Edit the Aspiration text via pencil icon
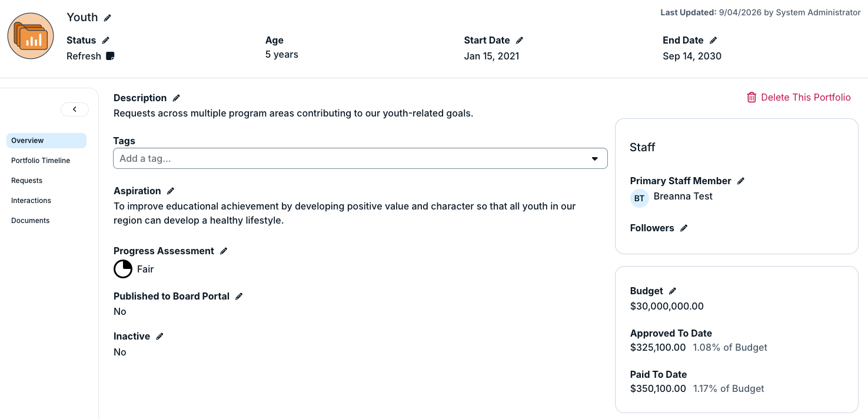868x419 pixels. tap(171, 191)
